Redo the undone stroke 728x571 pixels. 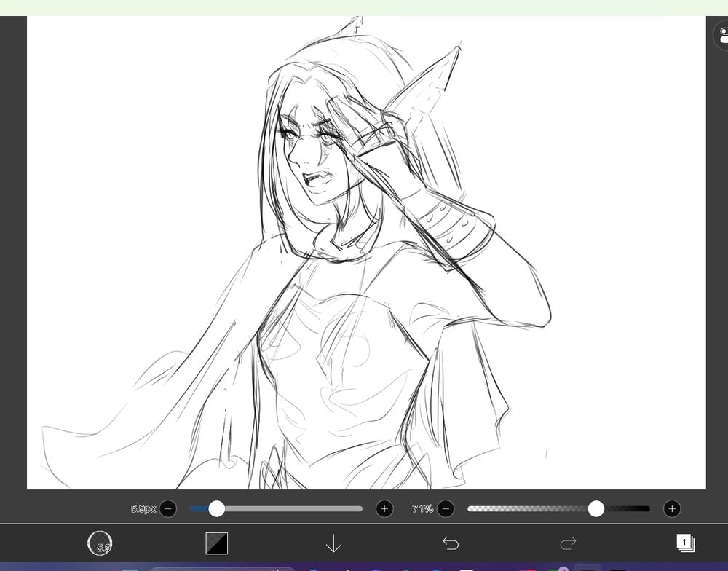pos(568,543)
